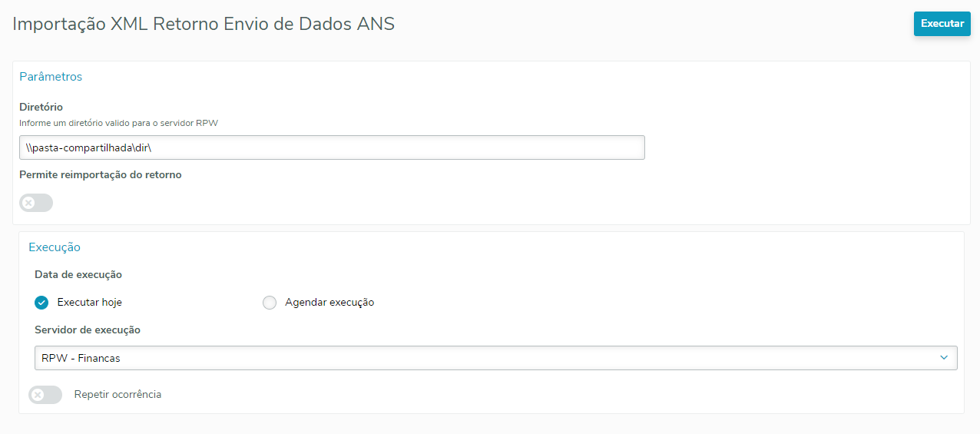
Task: Click the Execução section header
Action: pos(55,247)
